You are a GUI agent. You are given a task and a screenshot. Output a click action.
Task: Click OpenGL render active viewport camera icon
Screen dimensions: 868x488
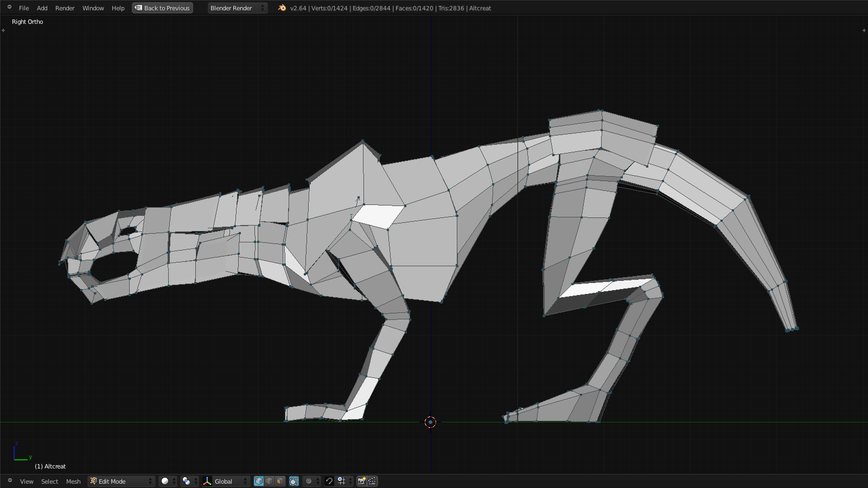361,481
